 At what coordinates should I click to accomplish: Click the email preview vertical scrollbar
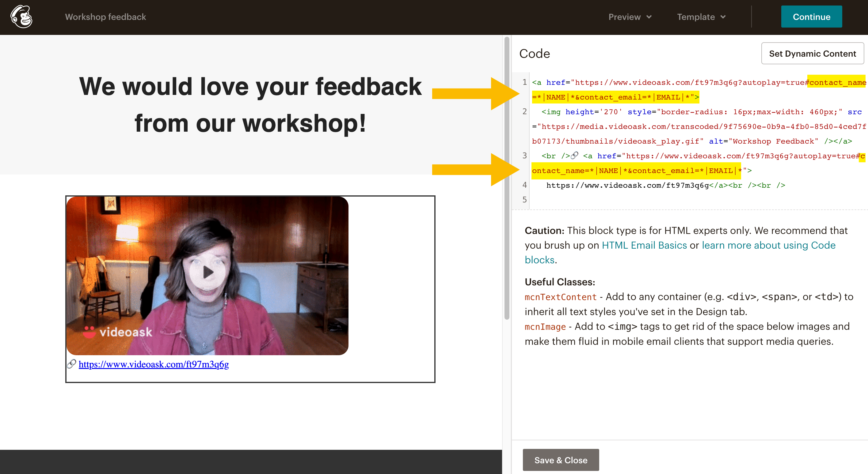pyautogui.click(x=507, y=179)
